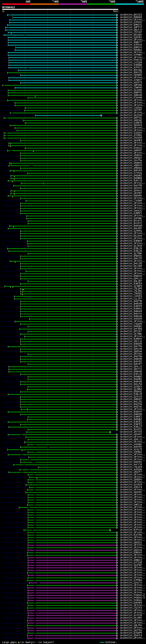The height and width of the screenshot is (644, 146).
Task: Click the UniRef100_Q4RGH7 label
Action: click(x=131, y=151)
